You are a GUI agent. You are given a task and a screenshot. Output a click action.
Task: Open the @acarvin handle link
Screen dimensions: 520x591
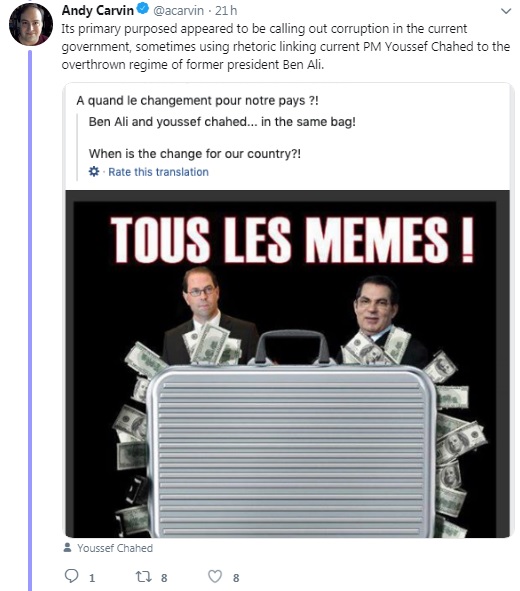point(179,11)
